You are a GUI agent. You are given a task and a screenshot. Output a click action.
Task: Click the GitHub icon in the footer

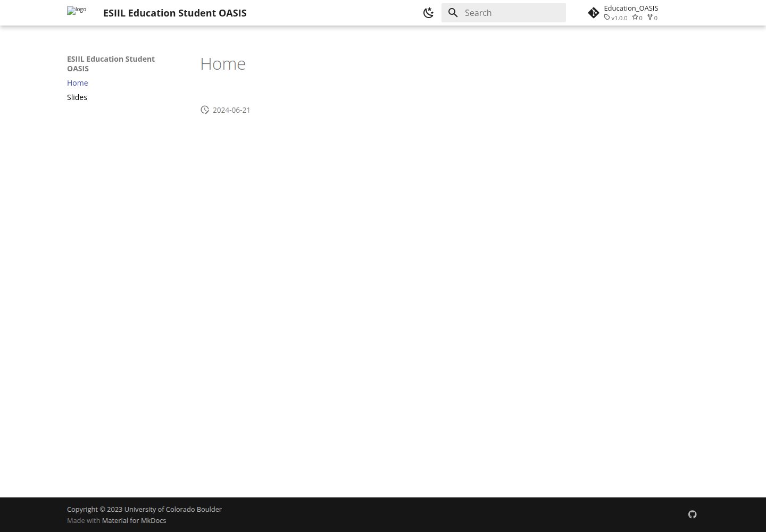pyautogui.click(x=692, y=514)
